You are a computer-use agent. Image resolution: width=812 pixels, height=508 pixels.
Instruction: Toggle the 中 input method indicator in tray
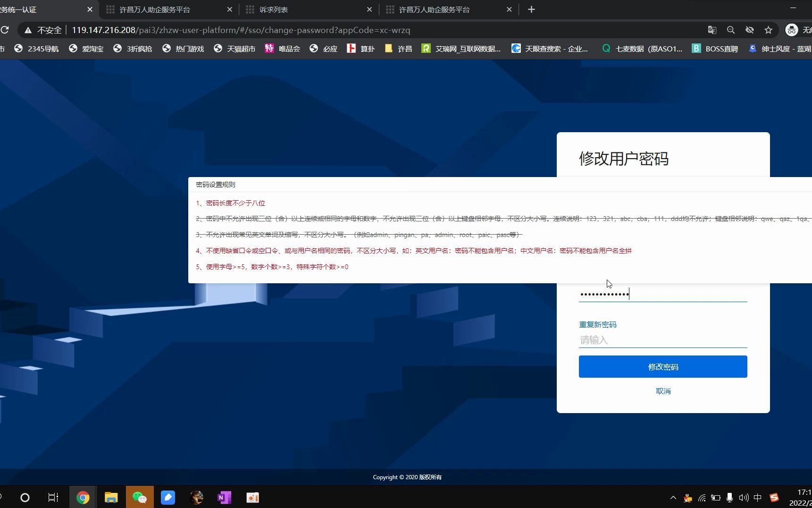(x=758, y=497)
